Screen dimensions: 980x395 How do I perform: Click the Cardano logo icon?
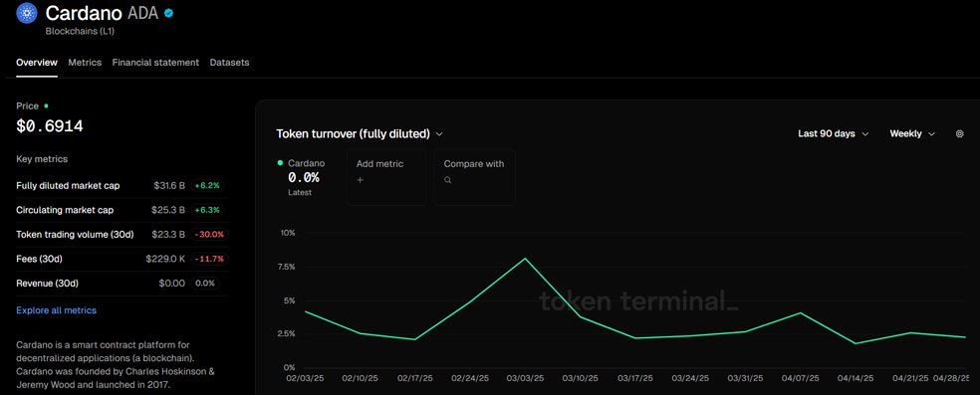[x=27, y=13]
